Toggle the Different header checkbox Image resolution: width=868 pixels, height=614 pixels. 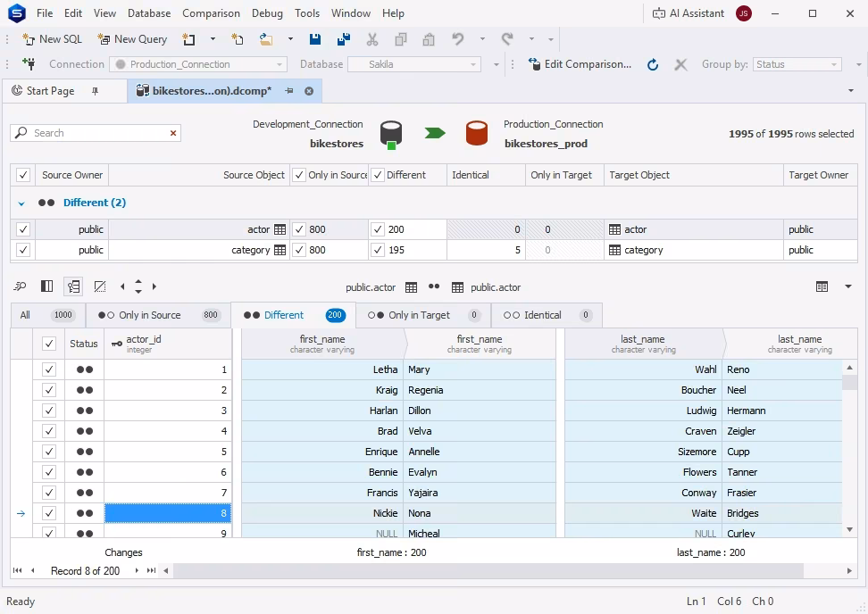[378, 175]
